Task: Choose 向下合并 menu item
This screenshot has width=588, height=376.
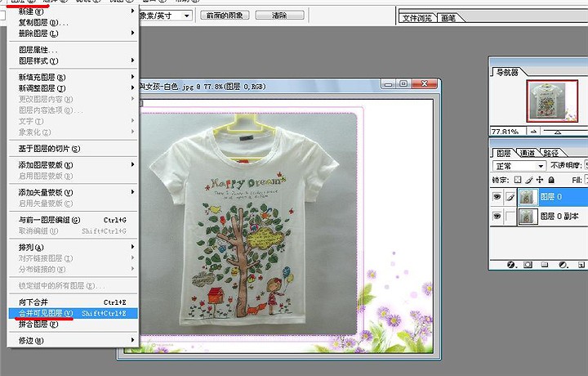Action: (73, 302)
